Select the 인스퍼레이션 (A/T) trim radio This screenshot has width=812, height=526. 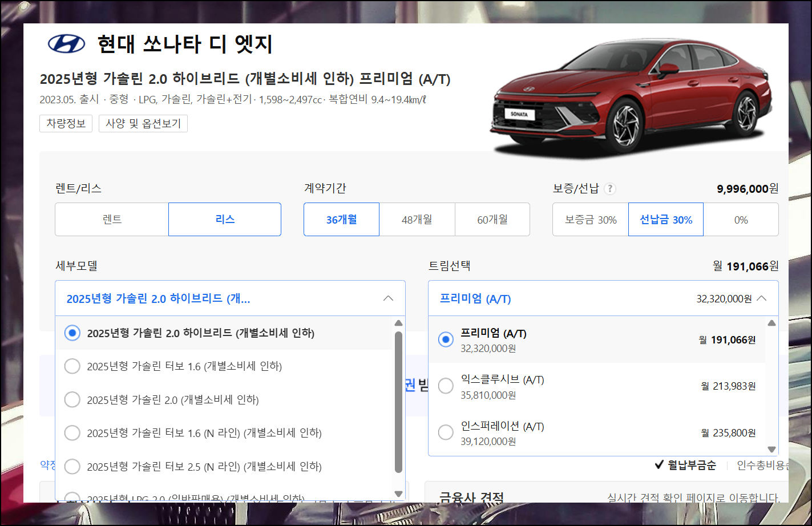pos(446,432)
